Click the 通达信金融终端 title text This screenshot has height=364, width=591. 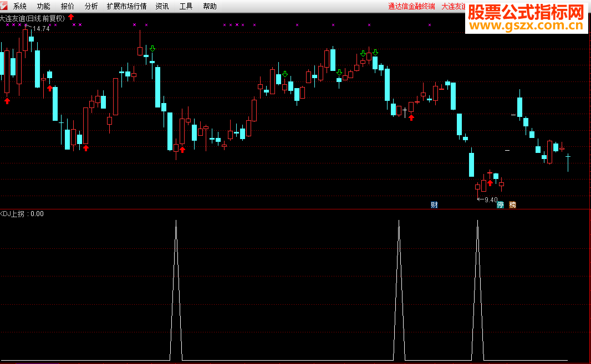coord(411,6)
